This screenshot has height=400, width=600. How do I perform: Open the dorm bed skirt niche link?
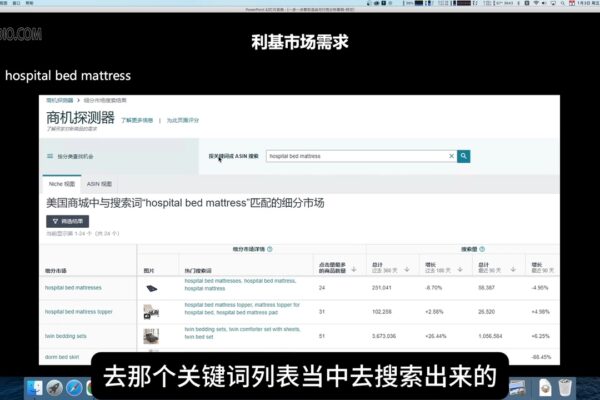coord(62,357)
